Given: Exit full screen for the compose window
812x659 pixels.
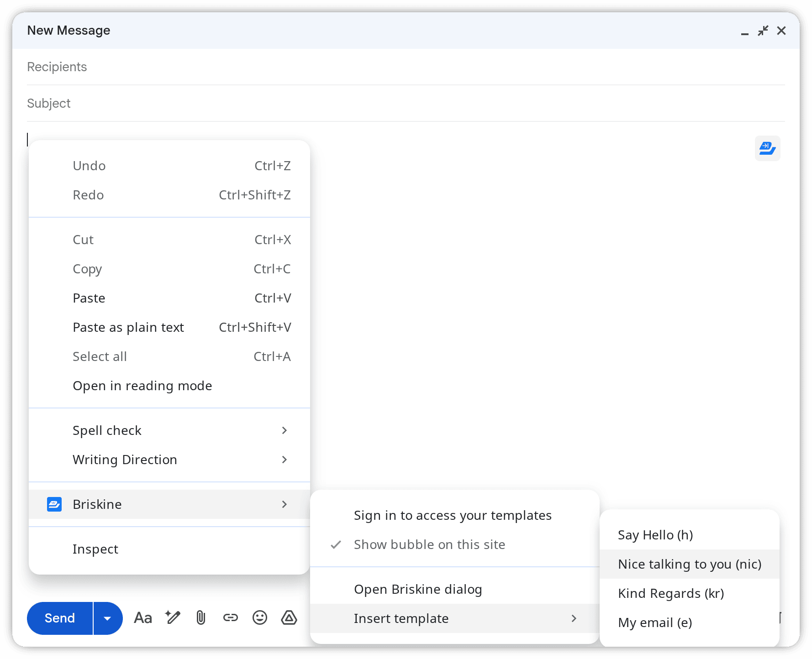Looking at the screenshot, I should [763, 30].
